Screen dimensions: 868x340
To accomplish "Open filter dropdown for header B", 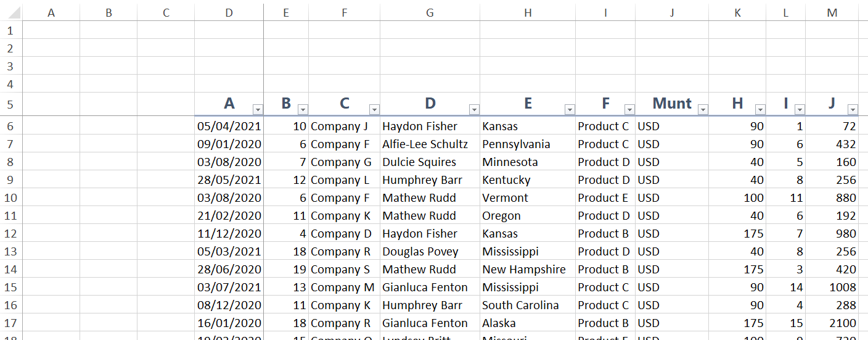I will point(303,110).
